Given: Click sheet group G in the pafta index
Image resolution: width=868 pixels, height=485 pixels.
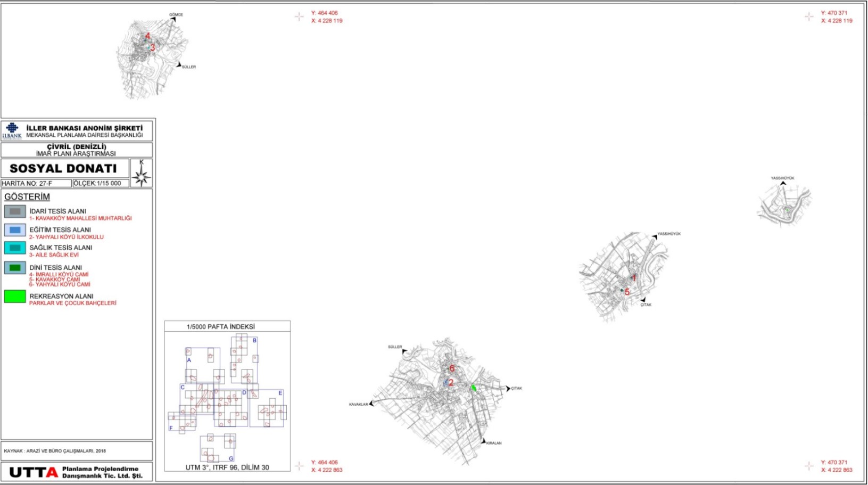Looking at the screenshot, I should pos(231,458).
